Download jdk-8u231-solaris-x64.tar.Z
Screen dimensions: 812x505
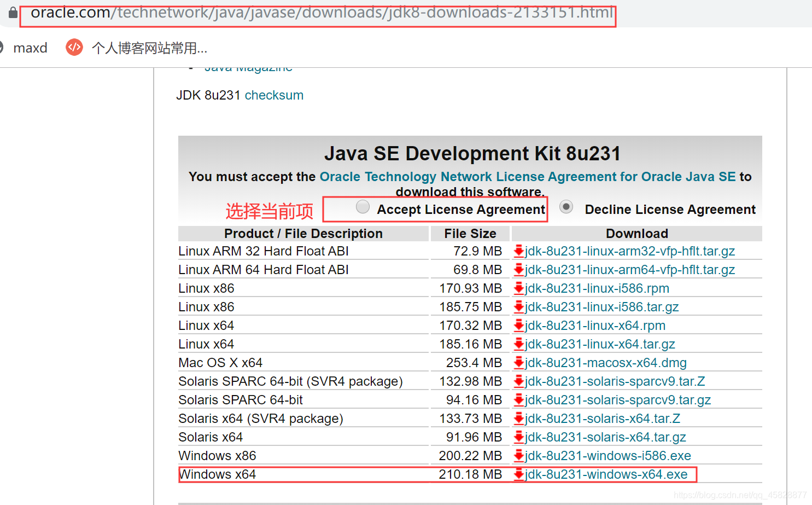pos(603,419)
